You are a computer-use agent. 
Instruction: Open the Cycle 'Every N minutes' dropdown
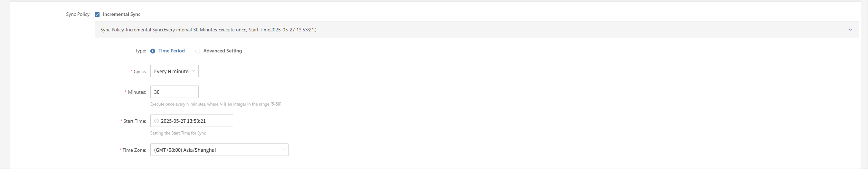pyautogui.click(x=174, y=71)
